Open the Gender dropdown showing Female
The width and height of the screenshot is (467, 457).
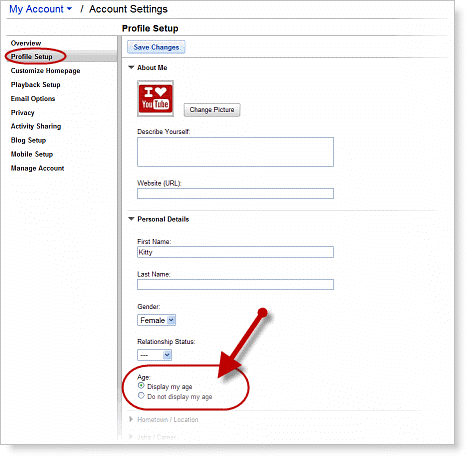(x=156, y=320)
